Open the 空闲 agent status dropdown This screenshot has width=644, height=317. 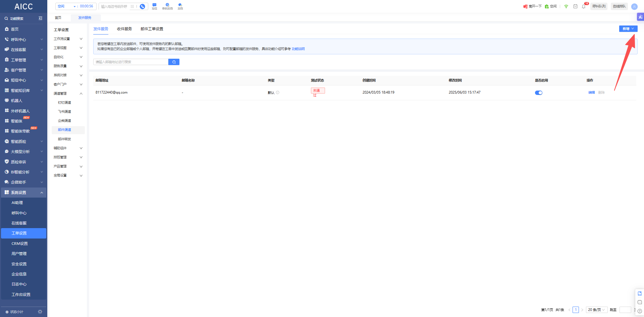tap(67, 6)
